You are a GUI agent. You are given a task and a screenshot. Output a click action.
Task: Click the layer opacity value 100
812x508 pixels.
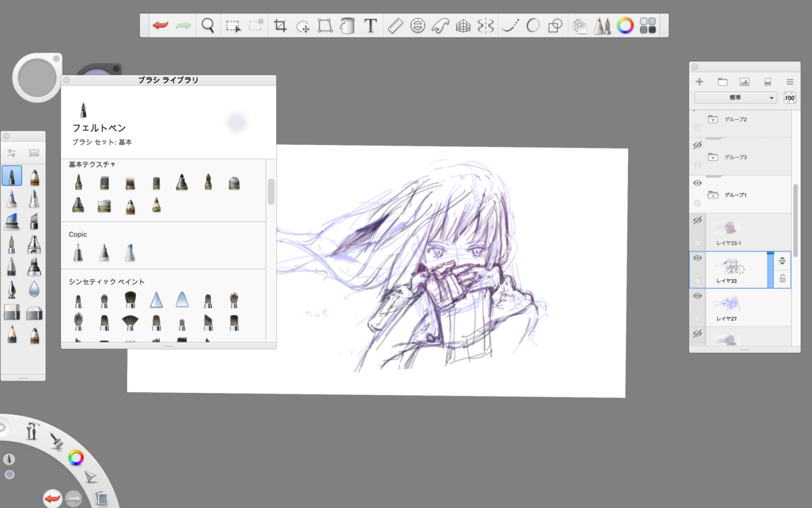pyautogui.click(x=790, y=98)
